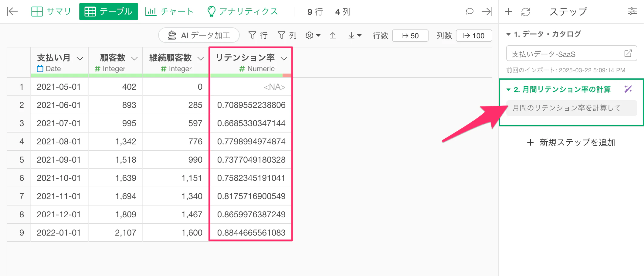Add a step using the plus icon

[x=509, y=12]
